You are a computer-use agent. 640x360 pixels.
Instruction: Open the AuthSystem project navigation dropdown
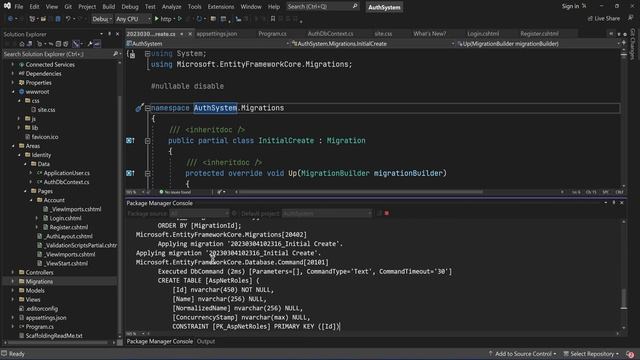(x=208, y=44)
